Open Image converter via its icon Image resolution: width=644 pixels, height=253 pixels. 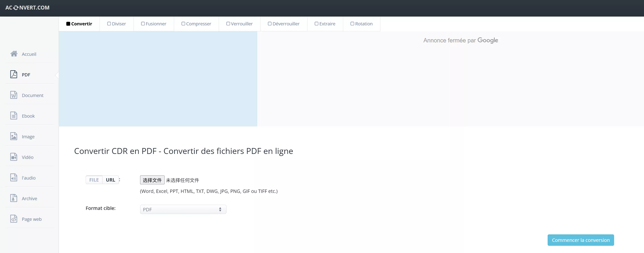14,136
